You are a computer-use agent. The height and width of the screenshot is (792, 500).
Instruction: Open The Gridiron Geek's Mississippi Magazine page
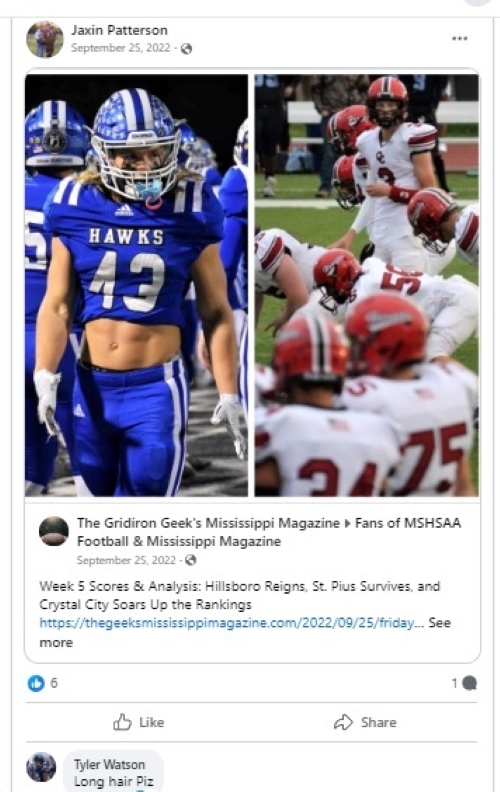pos(208,523)
